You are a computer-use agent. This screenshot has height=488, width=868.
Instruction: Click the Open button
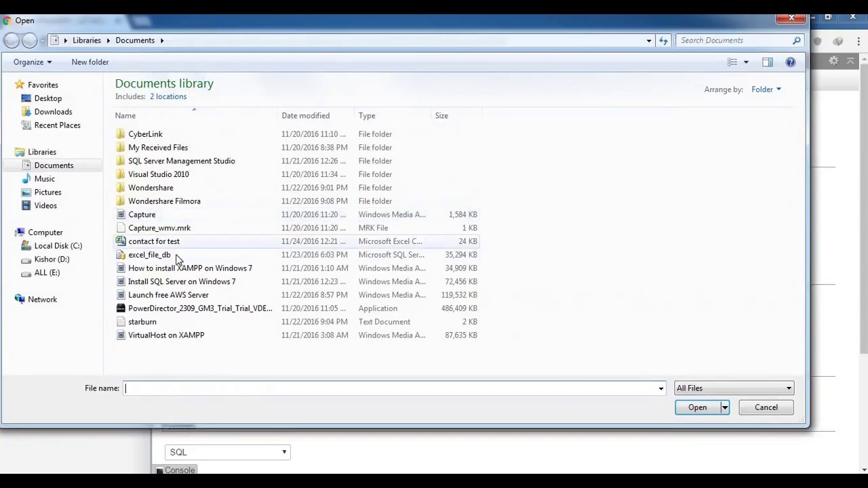(697, 407)
